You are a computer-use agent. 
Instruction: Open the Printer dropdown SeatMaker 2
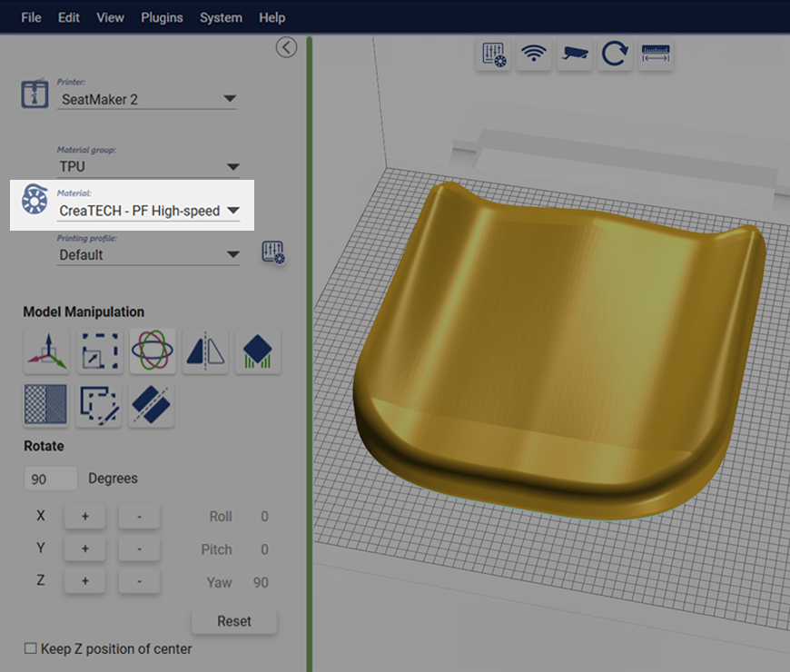tap(146, 99)
